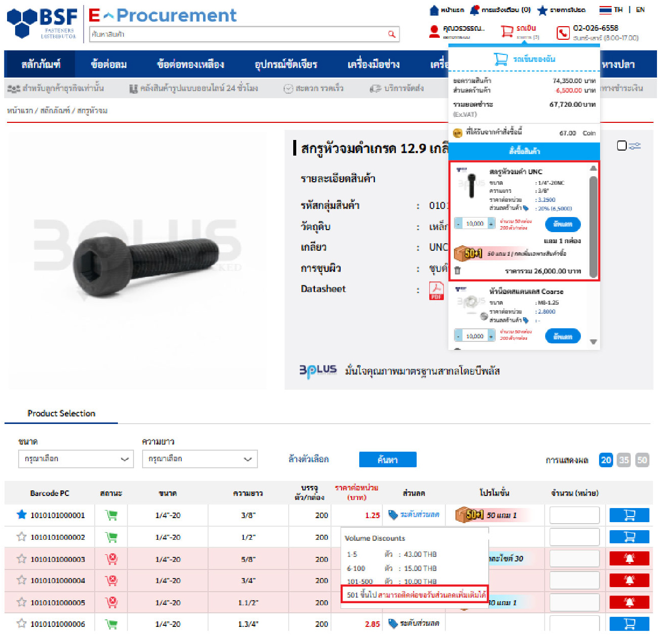Add 1010101000001 to cart button

pos(629,515)
